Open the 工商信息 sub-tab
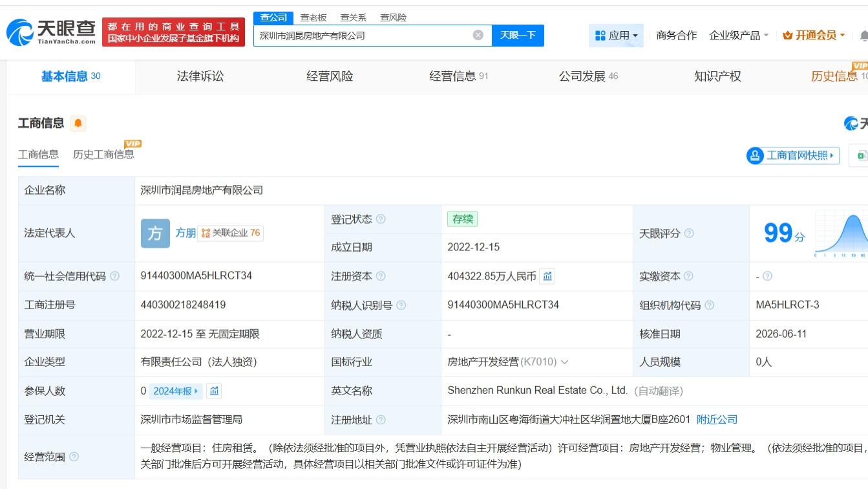The height and width of the screenshot is (489, 868). tap(38, 155)
